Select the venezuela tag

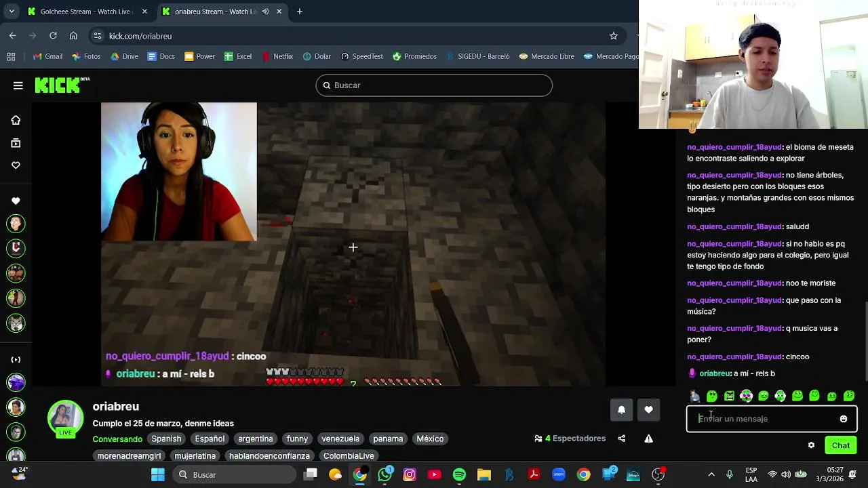click(x=340, y=439)
